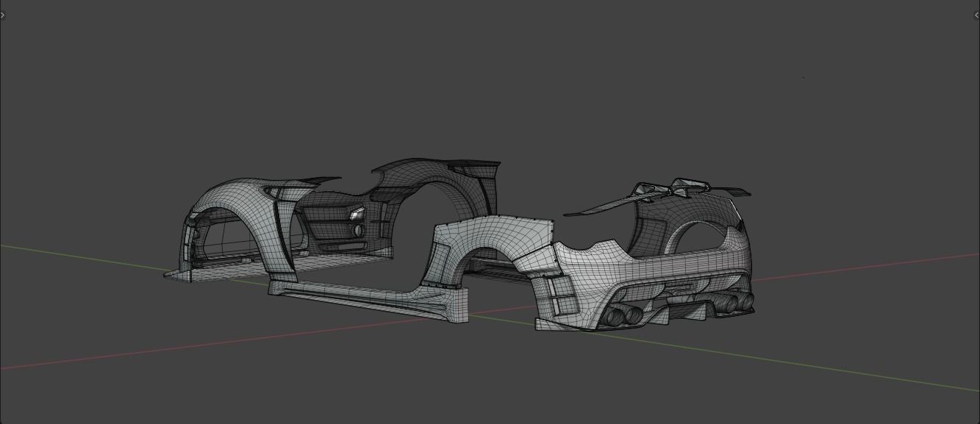The height and width of the screenshot is (424, 980).
Task: Expand the hidden toolbar with the left arrow
Action: [x=4, y=15]
